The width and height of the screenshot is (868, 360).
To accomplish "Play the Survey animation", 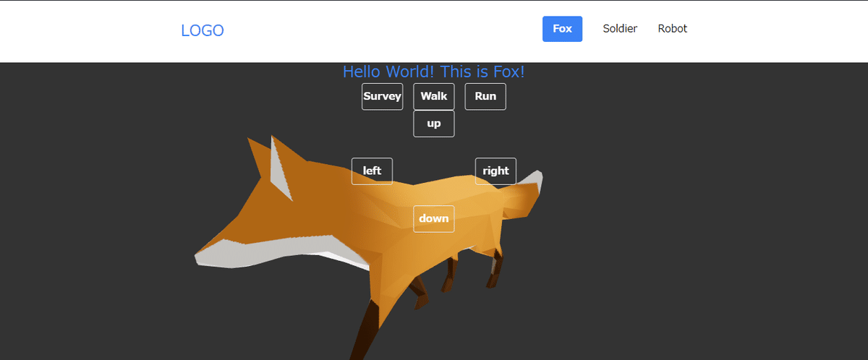I will coord(383,96).
